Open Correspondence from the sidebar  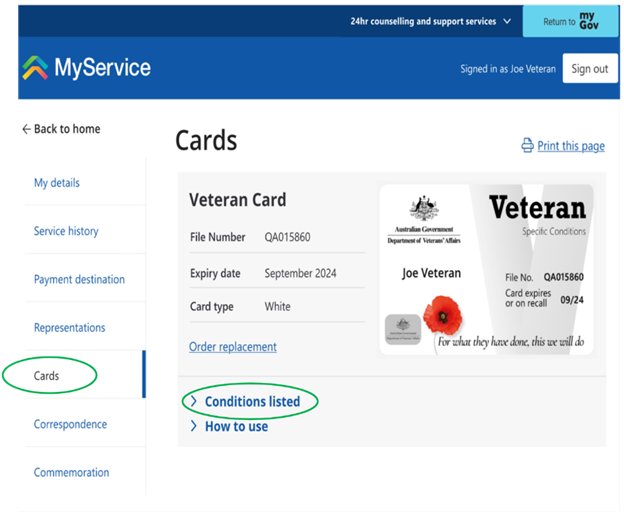[70, 424]
